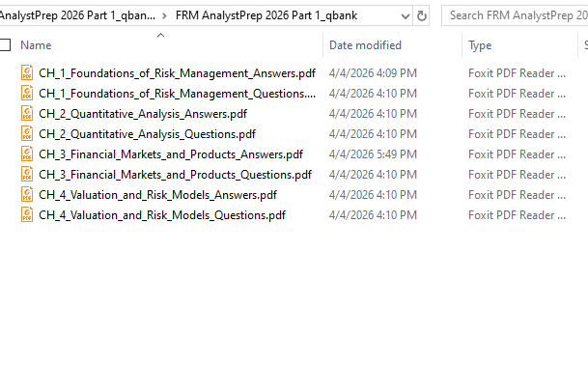Expand the breadcrumb chevron before FRM AnalystPrep folder
The image size is (588, 391).
tap(166, 15)
